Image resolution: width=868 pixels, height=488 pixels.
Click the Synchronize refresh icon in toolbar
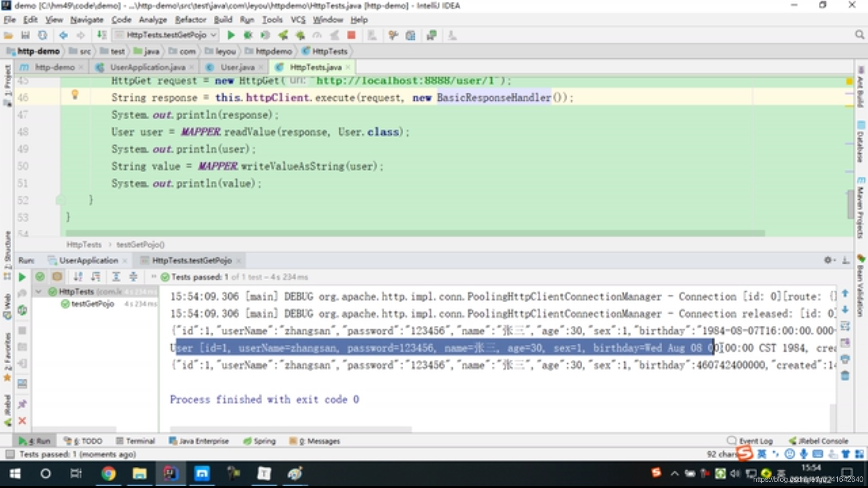tap(42, 35)
